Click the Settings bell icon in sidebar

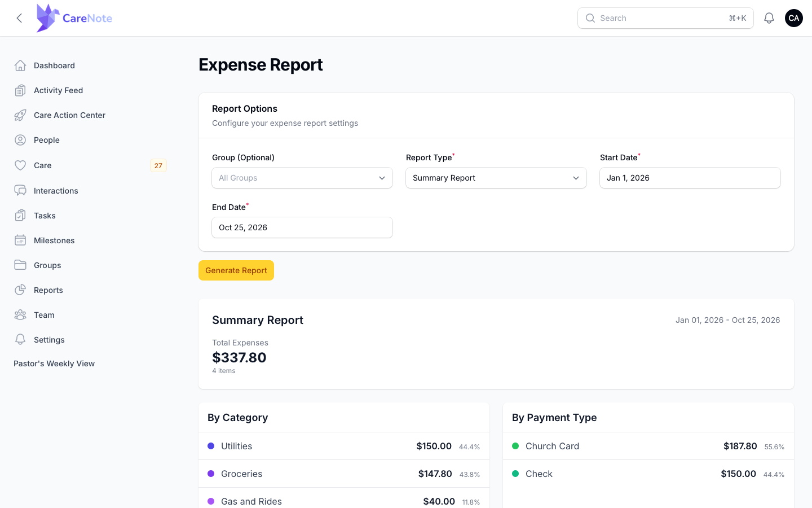pyautogui.click(x=20, y=340)
